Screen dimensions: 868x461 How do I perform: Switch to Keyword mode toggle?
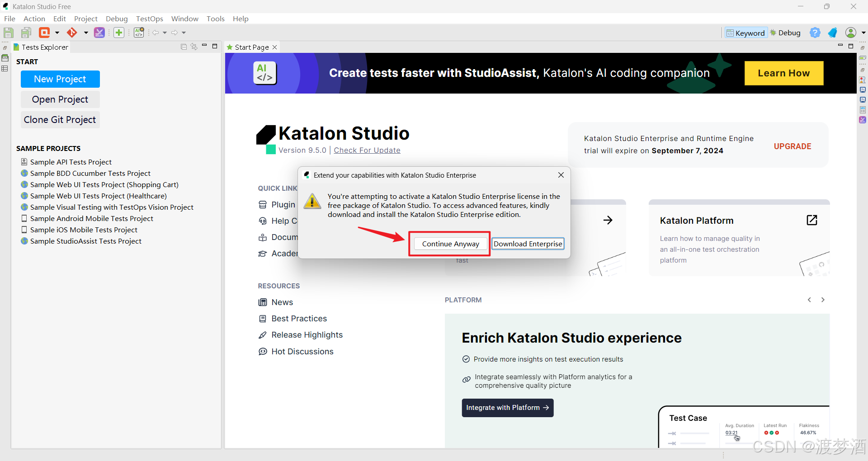tap(746, 33)
